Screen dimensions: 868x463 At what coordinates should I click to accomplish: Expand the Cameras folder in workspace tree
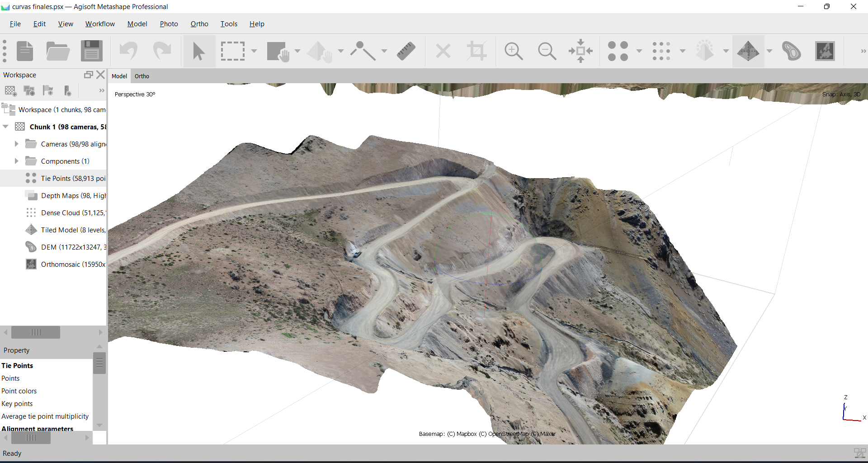click(16, 144)
